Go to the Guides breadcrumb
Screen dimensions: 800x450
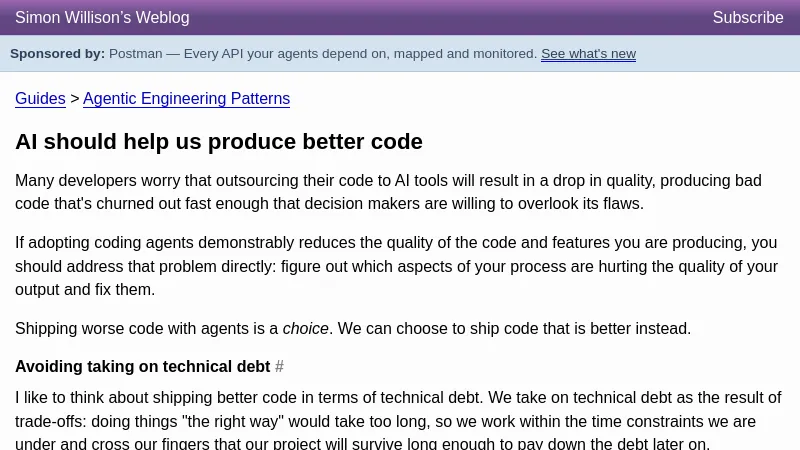click(x=40, y=99)
